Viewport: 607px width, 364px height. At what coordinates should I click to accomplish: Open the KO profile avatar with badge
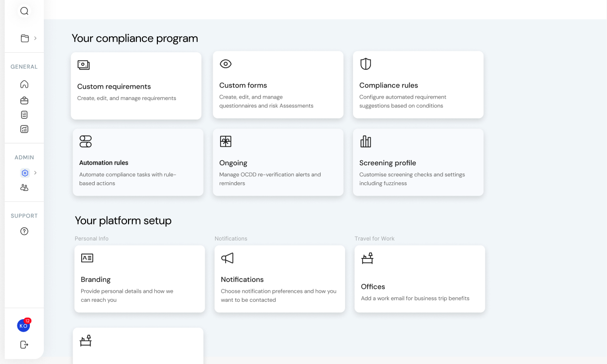click(23, 325)
